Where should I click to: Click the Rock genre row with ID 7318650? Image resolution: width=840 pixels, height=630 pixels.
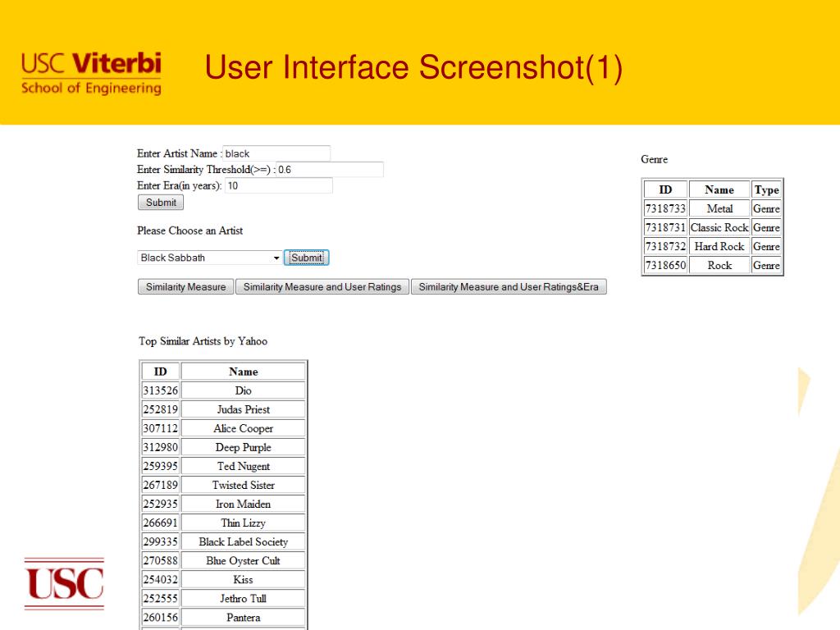pos(713,265)
